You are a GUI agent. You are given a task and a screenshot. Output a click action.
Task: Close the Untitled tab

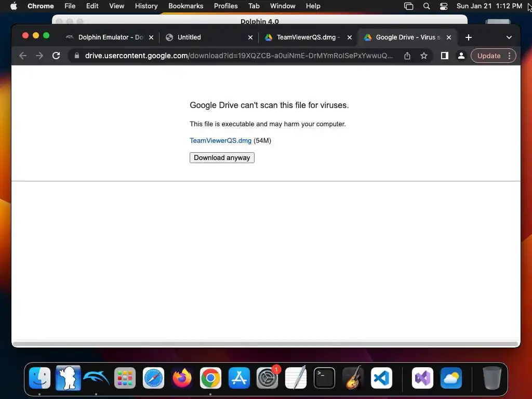[x=250, y=37]
